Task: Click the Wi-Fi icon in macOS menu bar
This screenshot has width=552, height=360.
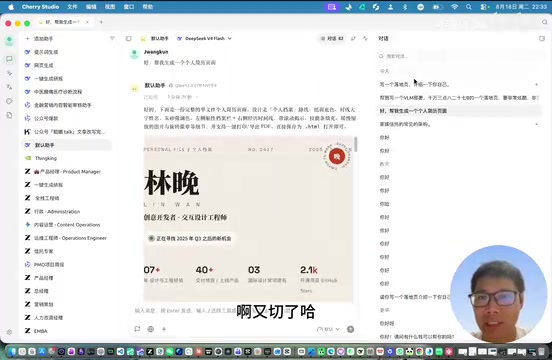Action: (454, 7)
